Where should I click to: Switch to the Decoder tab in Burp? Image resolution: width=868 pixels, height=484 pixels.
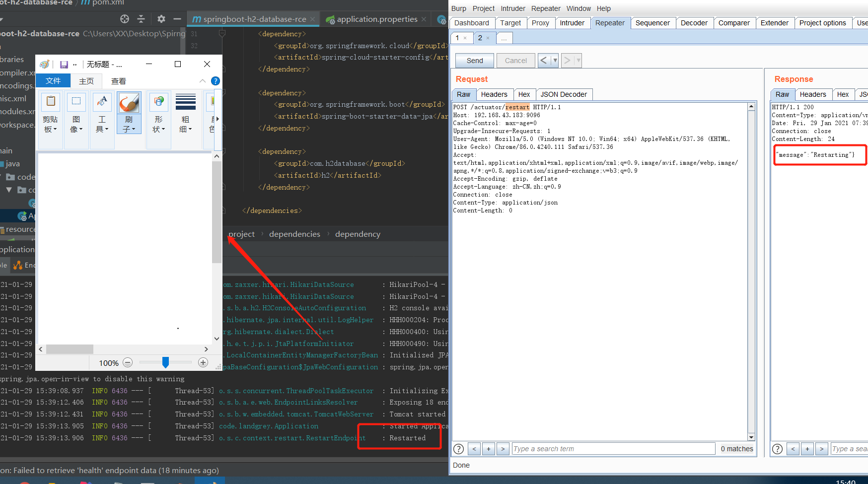click(x=694, y=23)
